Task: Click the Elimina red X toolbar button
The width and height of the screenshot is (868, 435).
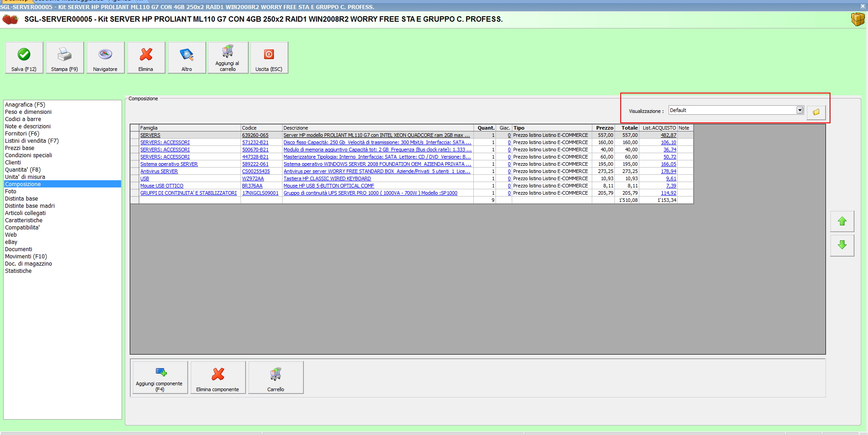Action: click(146, 57)
